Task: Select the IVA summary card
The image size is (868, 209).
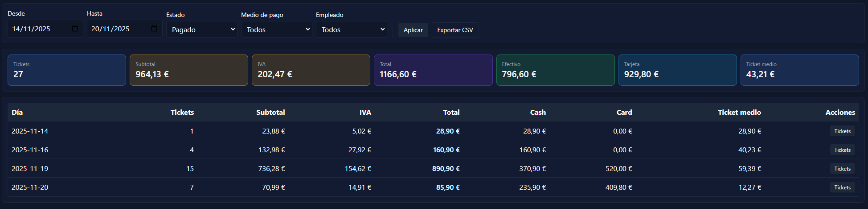Action: [x=311, y=70]
